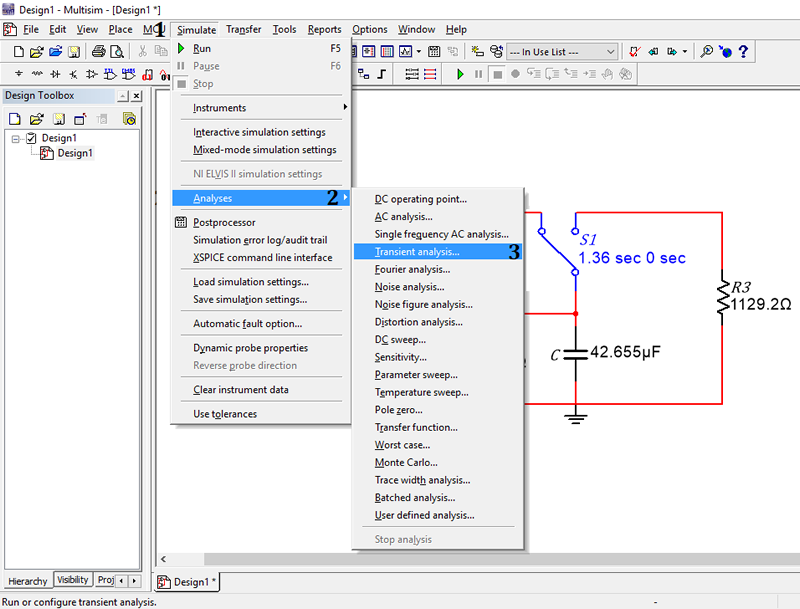Open the TTL components icon
Screen dimensions: 800x609
click(x=110, y=74)
